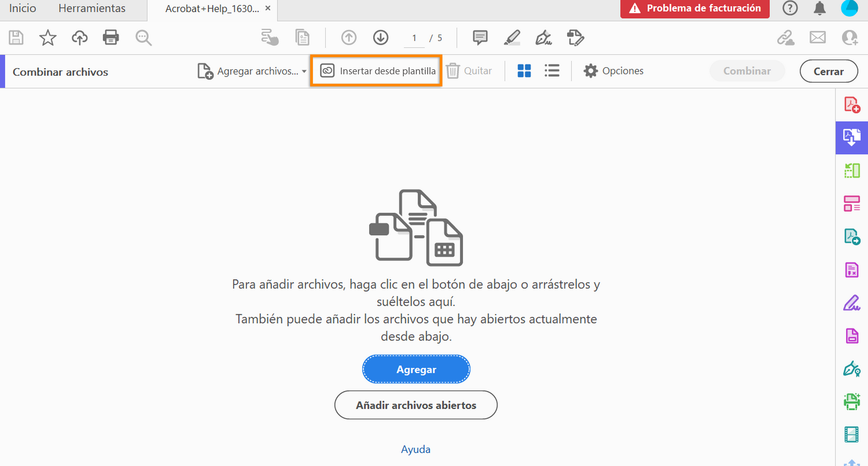Image resolution: width=868 pixels, height=466 pixels.
Task: Open the search icon
Action: coord(143,37)
